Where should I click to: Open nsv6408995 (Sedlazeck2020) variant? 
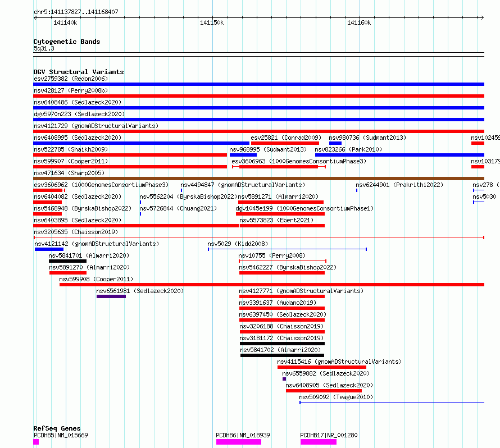click(x=78, y=138)
